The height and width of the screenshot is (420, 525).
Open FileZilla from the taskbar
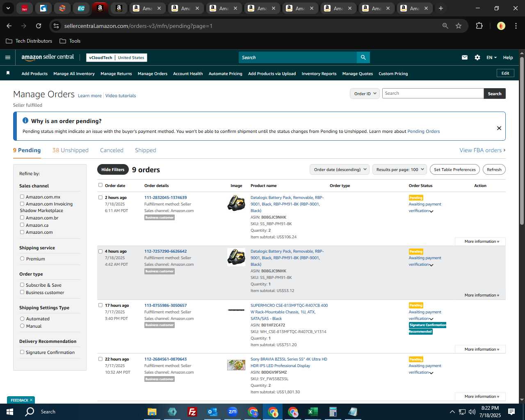click(x=192, y=412)
